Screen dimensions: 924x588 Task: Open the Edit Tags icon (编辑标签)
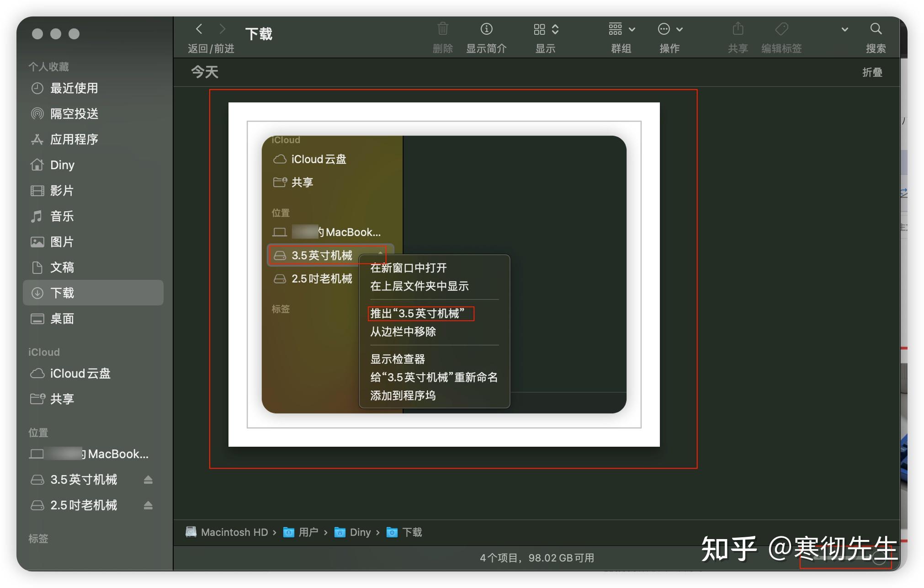tap(781, 29)
